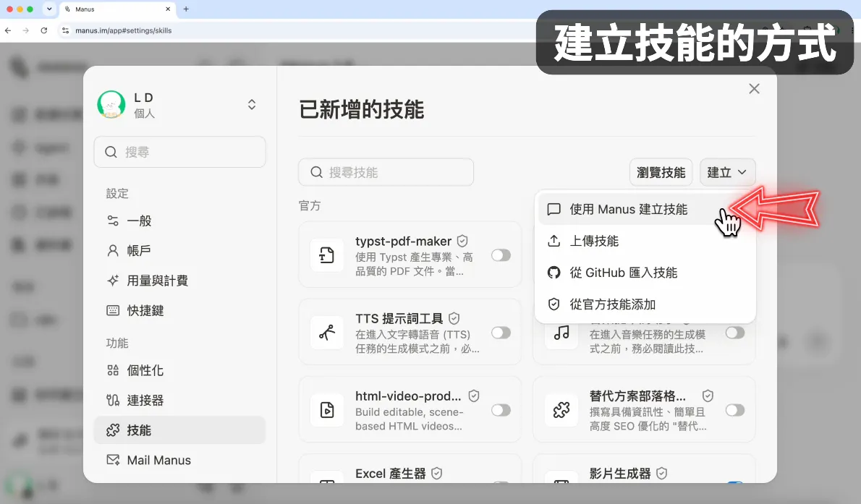Open the 影片生成器 skill title
The width and height of the screenshot is (861, 504).
(x=620, y=473)
